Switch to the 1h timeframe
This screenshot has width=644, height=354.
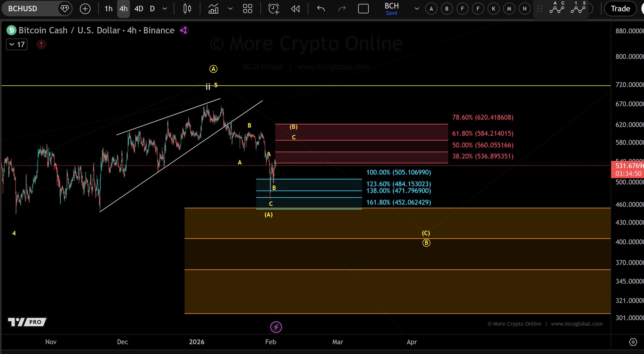108,9
